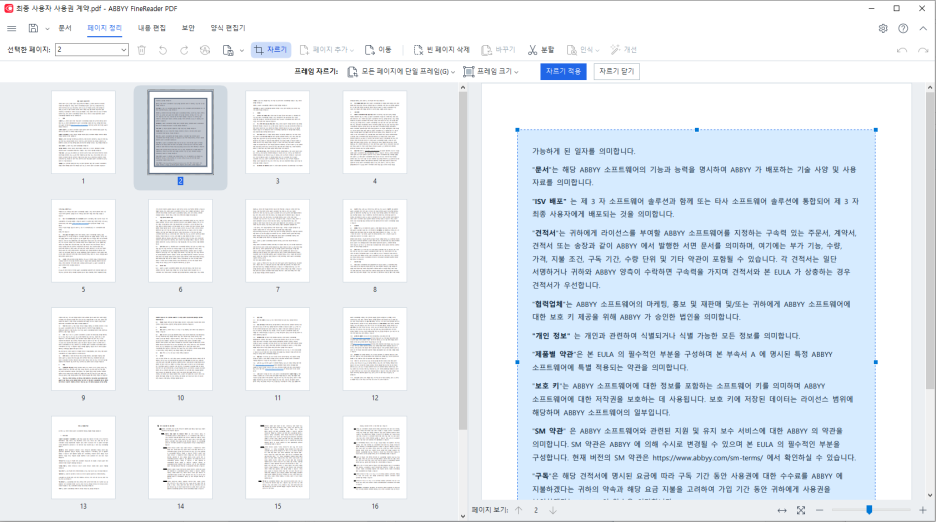
Task: Click the redo arrow icon
Action: click(x=923, y=51)
